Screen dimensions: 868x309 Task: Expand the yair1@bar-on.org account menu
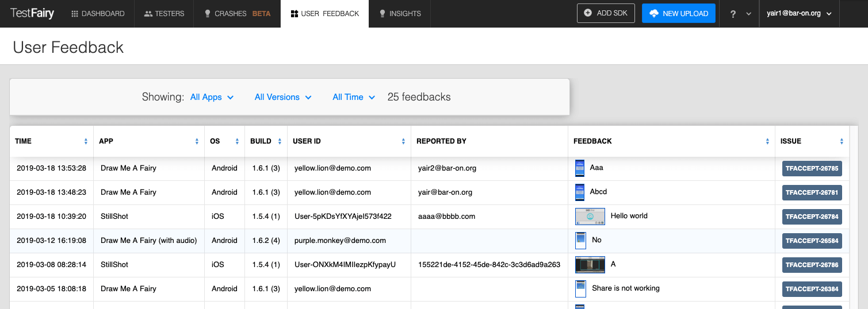[x=799, y=14]
